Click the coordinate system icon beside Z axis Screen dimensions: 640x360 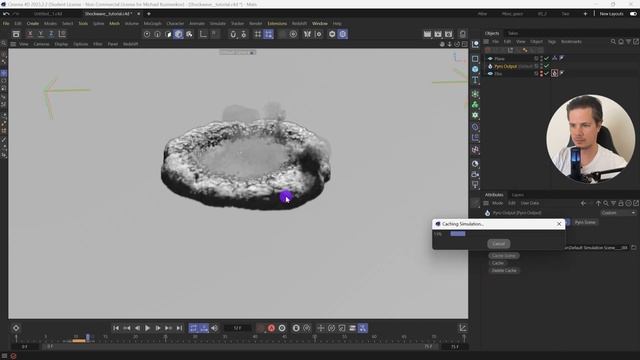tap(62, 34)
